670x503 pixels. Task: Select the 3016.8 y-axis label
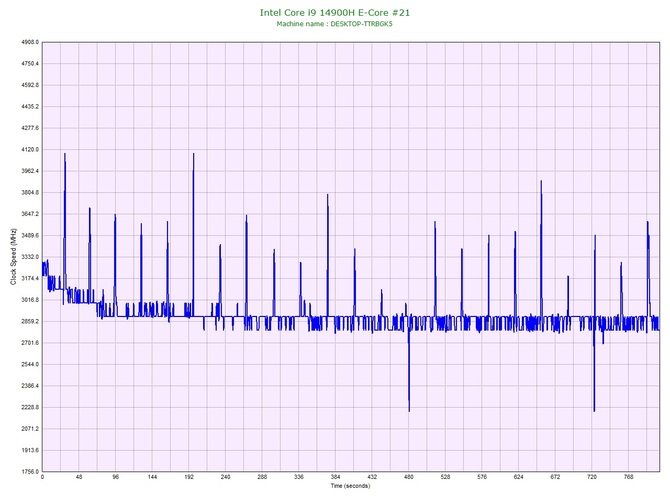click(x=30, y=300)
